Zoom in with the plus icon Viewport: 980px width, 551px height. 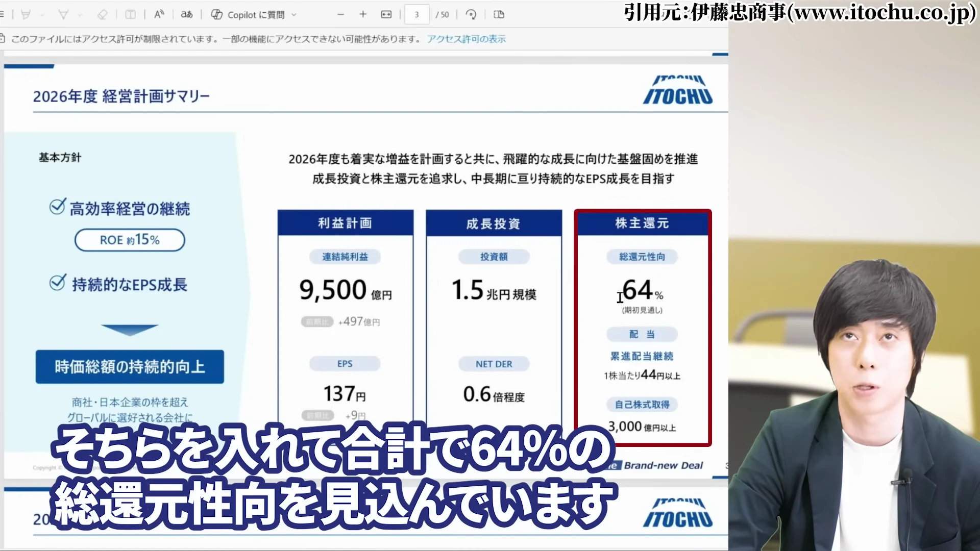pyautogui.click(x=363, y=14)
